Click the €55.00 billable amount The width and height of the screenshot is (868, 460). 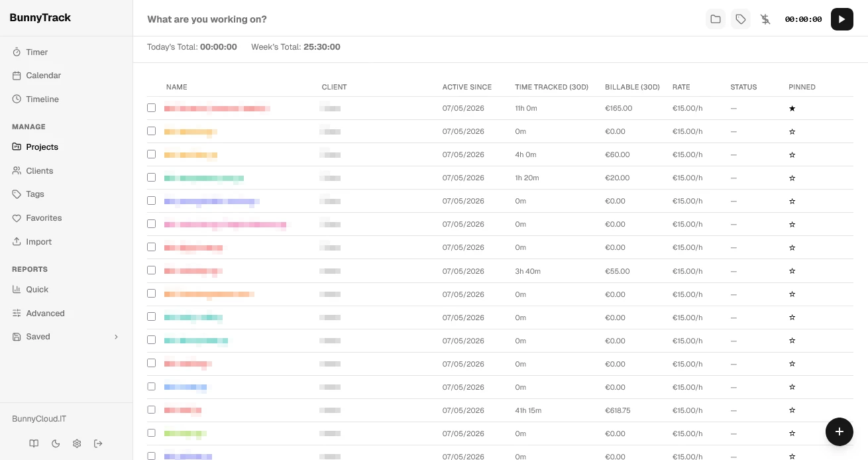pyautogui.click(x=618, y=271)
